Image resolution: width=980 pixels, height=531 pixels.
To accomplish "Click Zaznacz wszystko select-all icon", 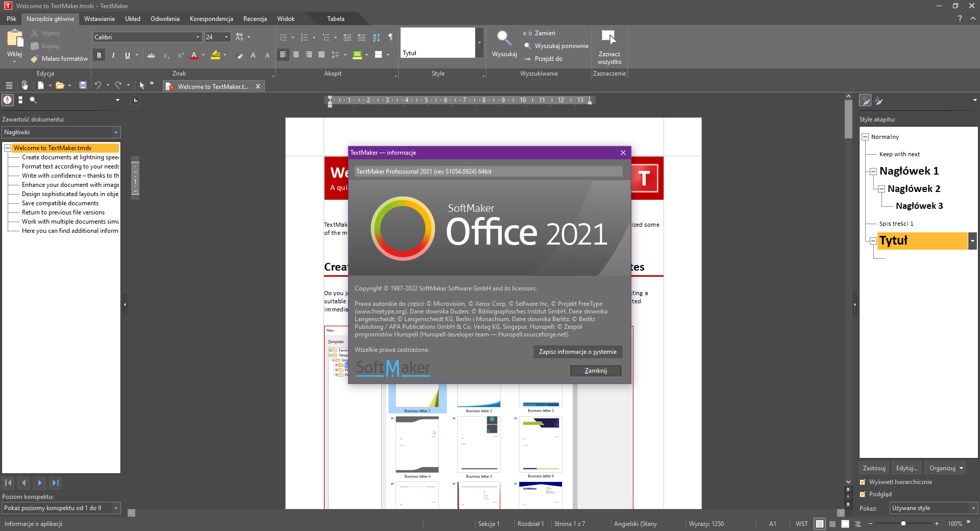I will pos(609,37).
